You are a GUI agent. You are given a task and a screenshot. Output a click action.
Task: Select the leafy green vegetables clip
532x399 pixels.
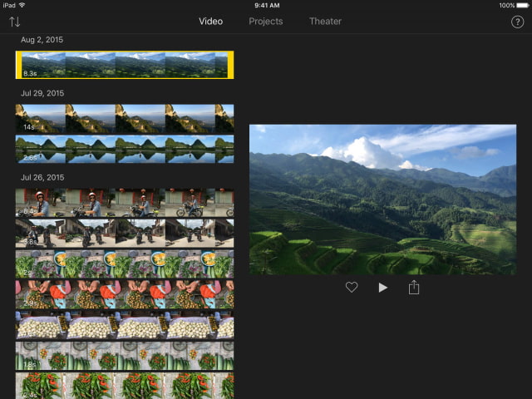point(125,264)
